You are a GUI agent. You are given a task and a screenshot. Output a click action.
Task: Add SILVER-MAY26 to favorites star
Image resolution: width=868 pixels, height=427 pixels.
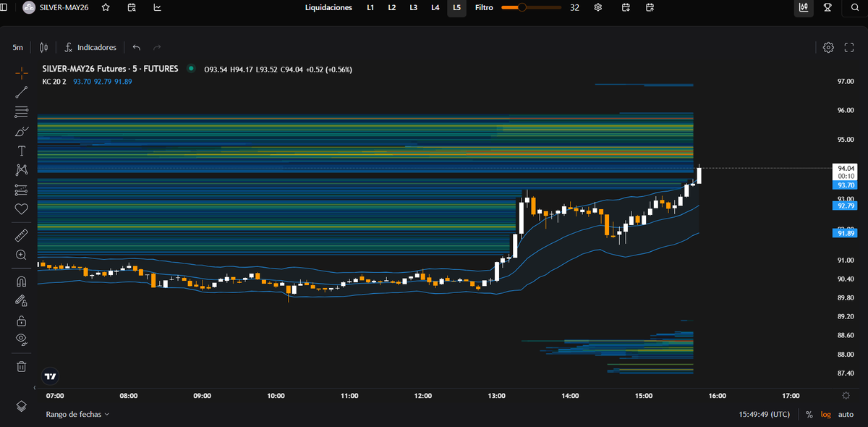pyautogui.click(x=106, y=7)
